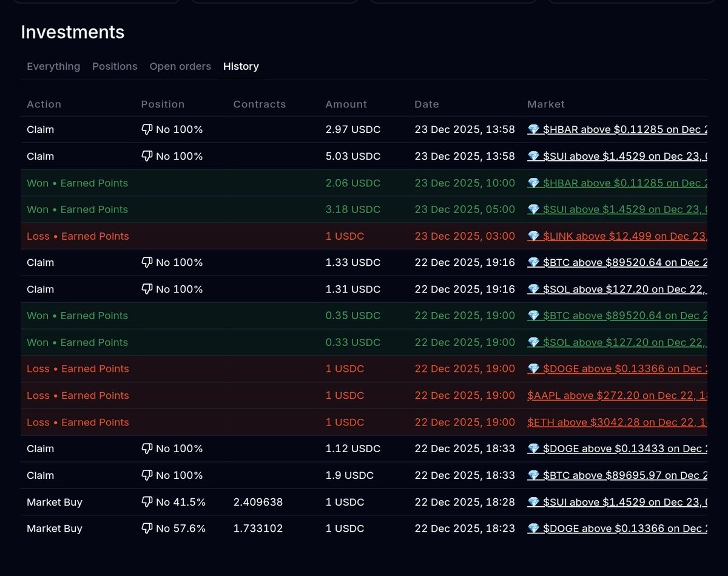
Task: Click the 2.97 USDC amount cell
Action: tap(353, 129)
